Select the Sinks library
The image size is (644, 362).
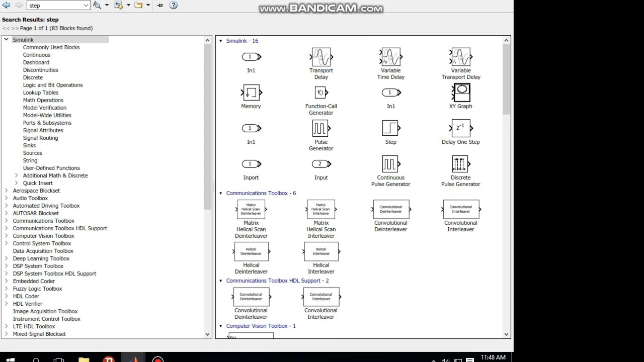(x=29, y=145)
